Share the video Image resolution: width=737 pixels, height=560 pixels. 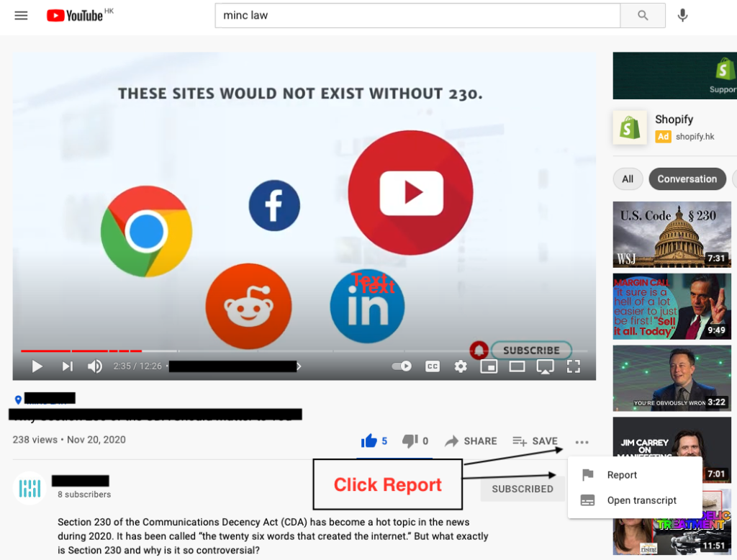[471, 441]
